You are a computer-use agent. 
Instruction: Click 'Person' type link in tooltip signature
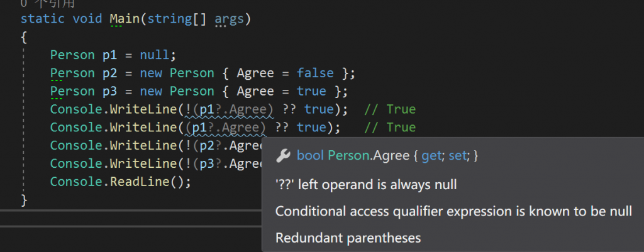tap(348, 156)
